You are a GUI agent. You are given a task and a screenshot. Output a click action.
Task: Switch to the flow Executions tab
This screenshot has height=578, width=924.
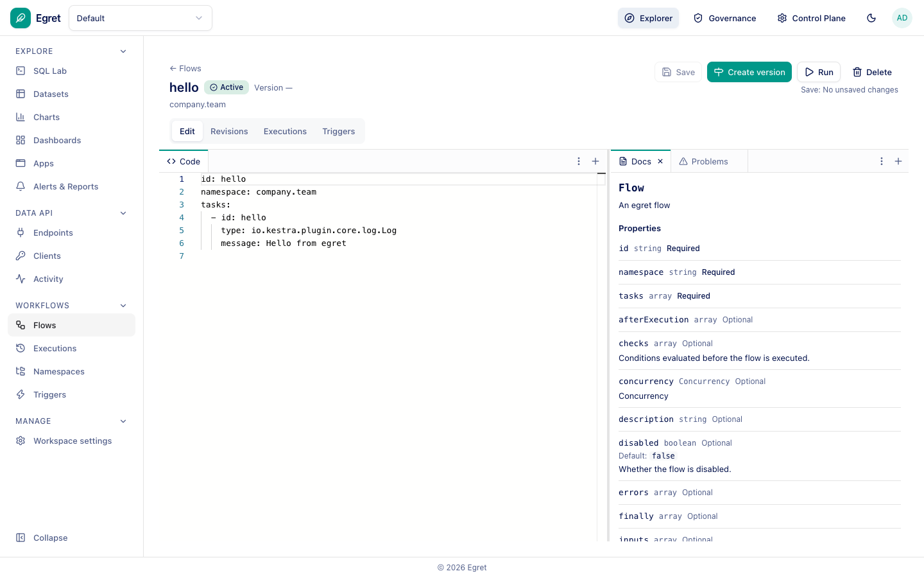click(285, 131)
